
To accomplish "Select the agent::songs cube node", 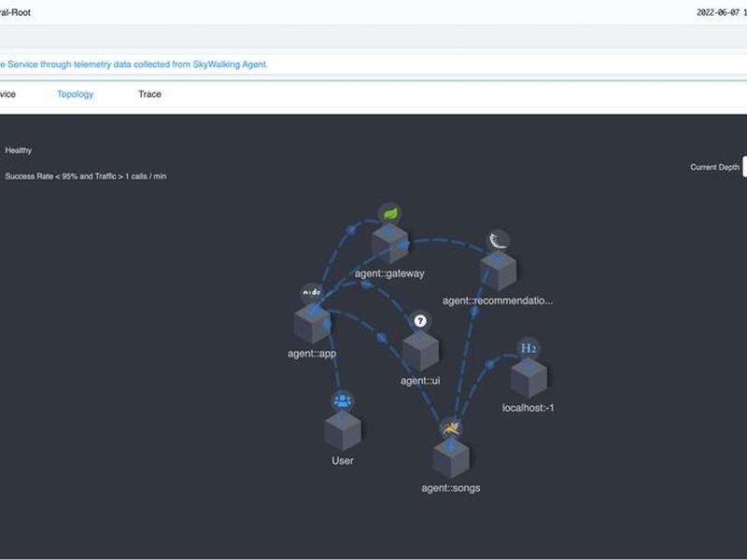I will [x=451, y=457].
